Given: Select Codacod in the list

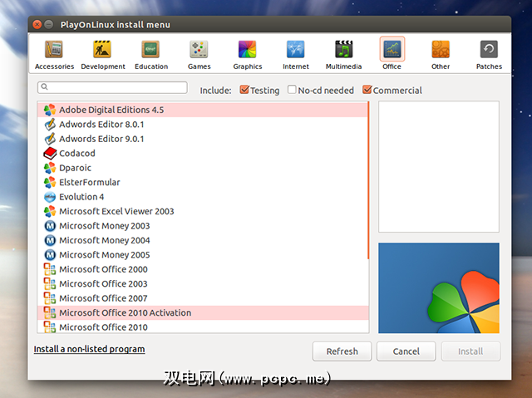Looking at the screenshot, I should click(203, 153).
